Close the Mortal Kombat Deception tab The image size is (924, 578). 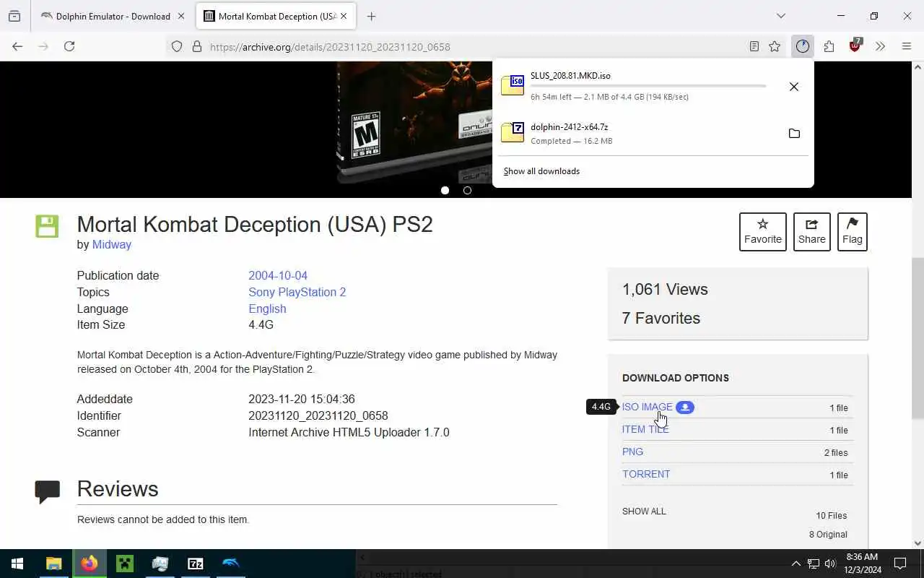(344, 16)
